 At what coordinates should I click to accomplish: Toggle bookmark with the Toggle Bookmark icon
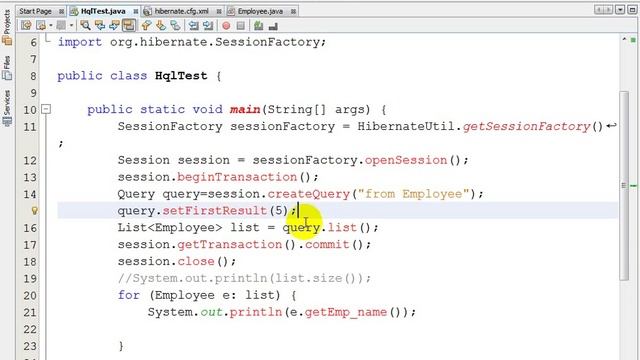(x=176, y=26)
